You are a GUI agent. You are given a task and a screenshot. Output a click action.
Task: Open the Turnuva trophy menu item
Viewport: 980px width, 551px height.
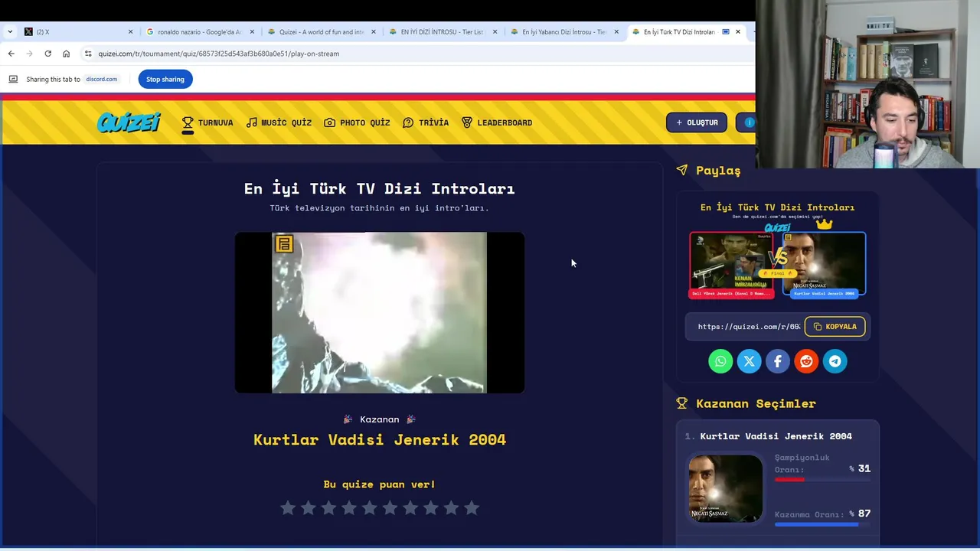[207, 122]
